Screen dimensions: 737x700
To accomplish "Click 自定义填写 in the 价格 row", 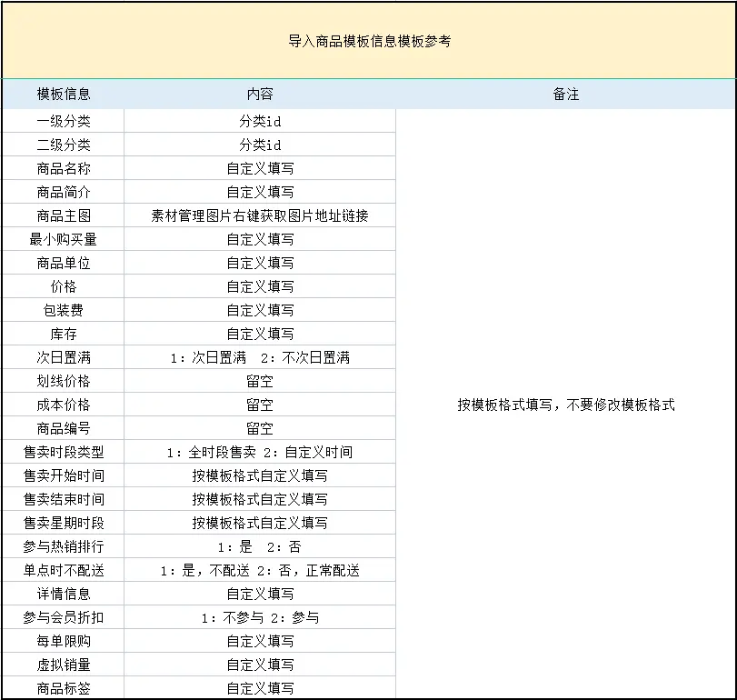I will 260,286.
